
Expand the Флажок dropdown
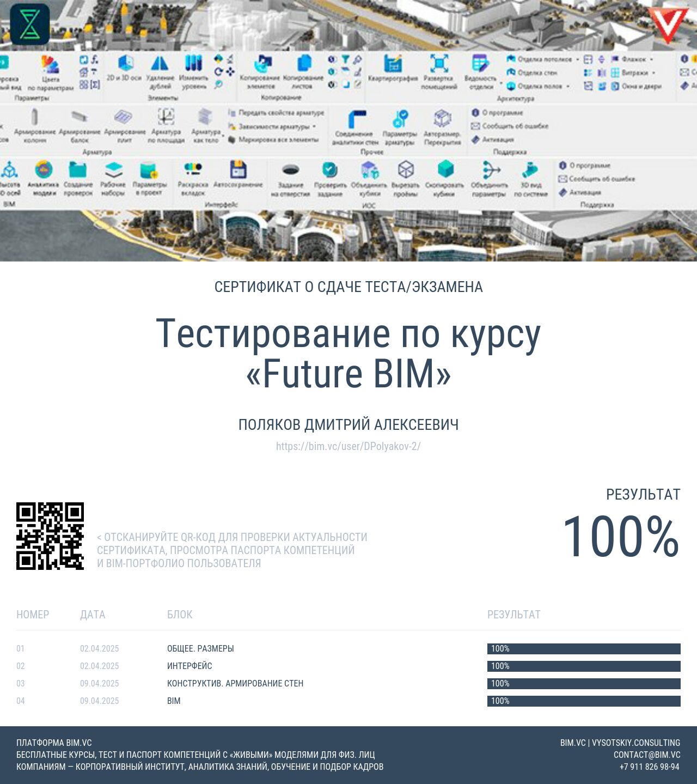[651, 59]
